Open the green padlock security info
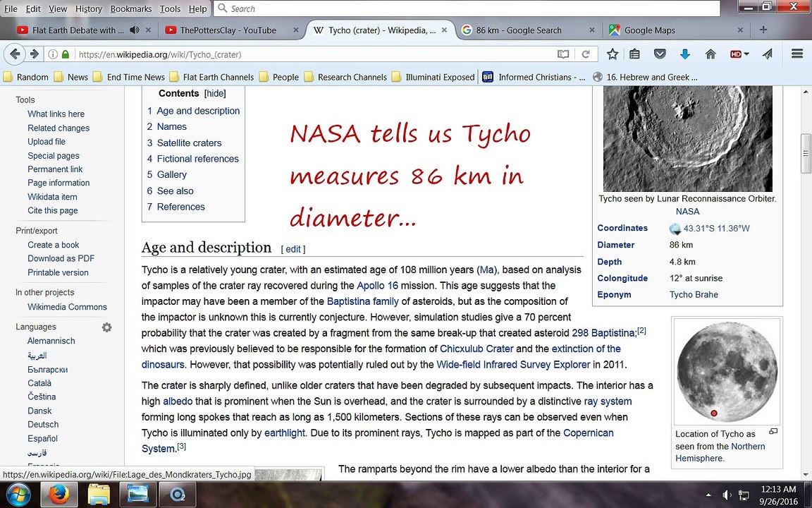Screen dimensions: 812x508 (66, 54)
